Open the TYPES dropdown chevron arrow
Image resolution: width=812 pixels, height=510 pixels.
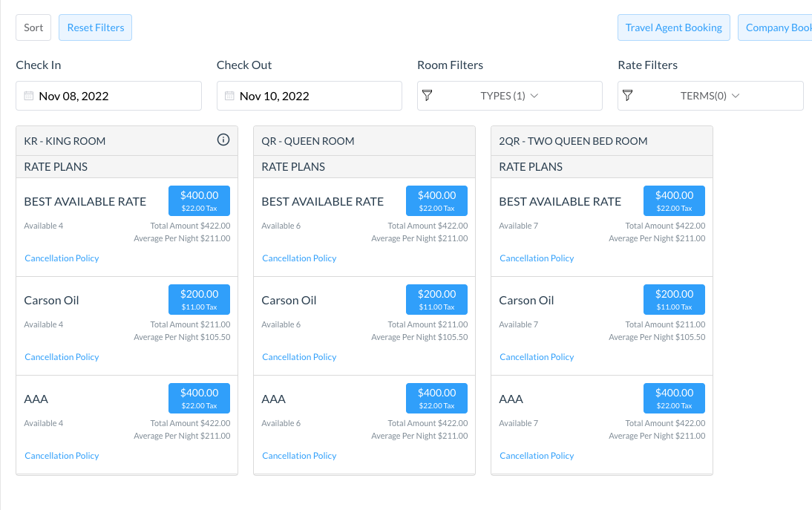(x=536, y=95)
